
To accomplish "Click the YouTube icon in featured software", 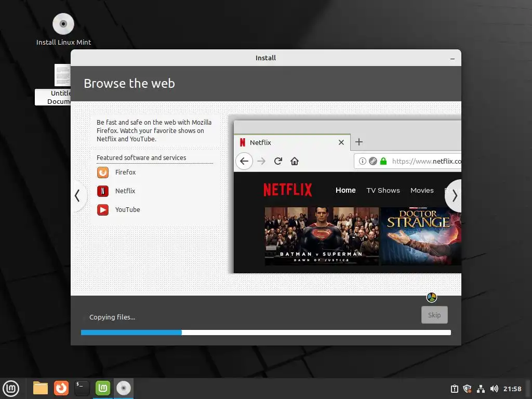I will (103, 210).
